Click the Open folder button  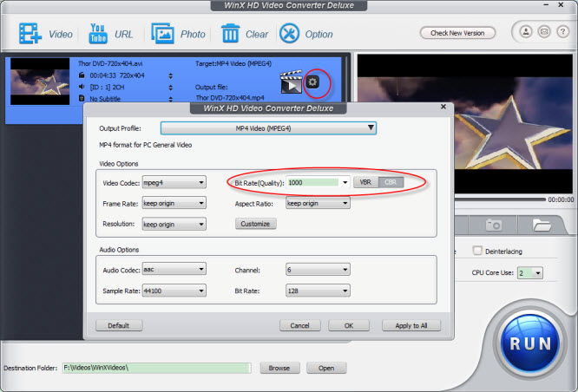coord(326,368)
